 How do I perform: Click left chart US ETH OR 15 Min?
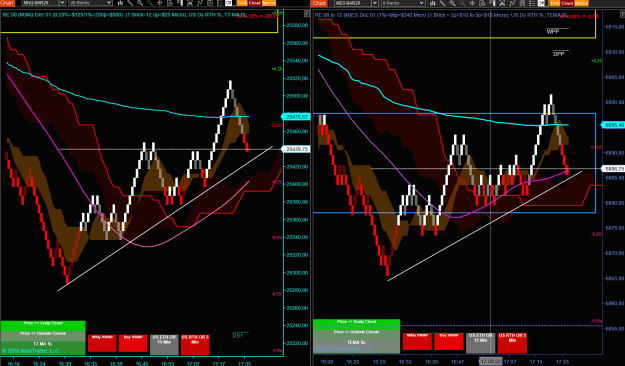coord(164,344)
